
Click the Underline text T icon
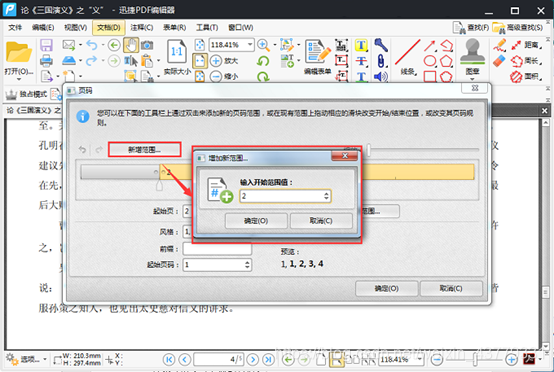361,76
